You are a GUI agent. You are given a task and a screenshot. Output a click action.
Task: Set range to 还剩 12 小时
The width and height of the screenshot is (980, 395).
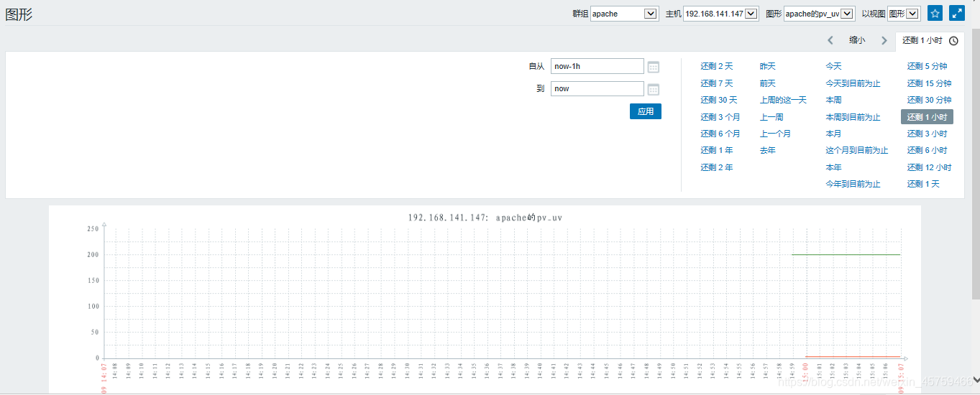coord(929,167)
